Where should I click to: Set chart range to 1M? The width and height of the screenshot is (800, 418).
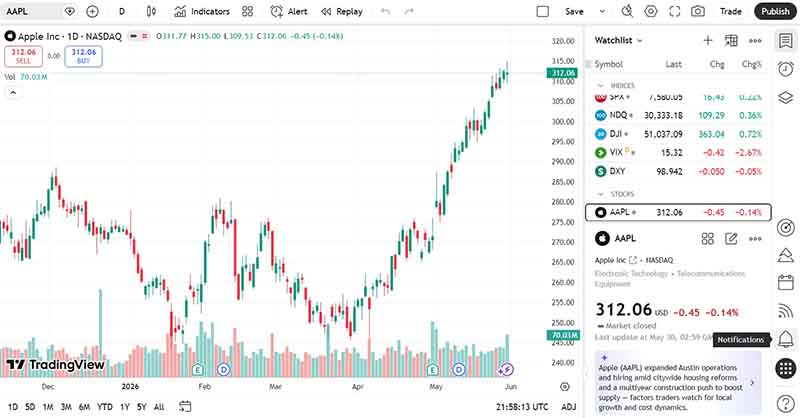[48, 407]
